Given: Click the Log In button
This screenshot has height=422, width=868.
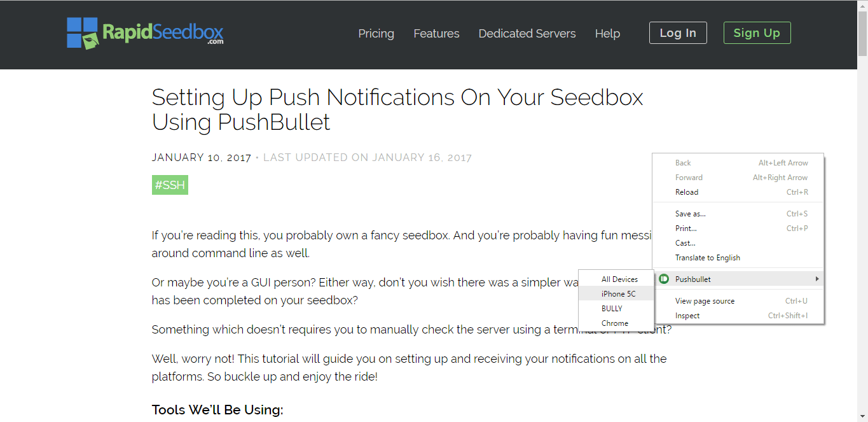Looking at the screenshot, I should point(678,33).
